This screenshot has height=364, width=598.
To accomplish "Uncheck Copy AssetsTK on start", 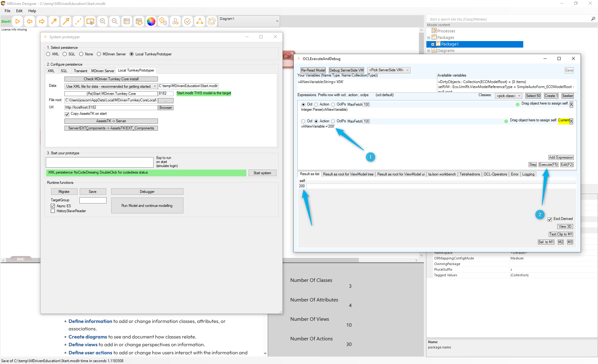I will [x=67, y=114].
